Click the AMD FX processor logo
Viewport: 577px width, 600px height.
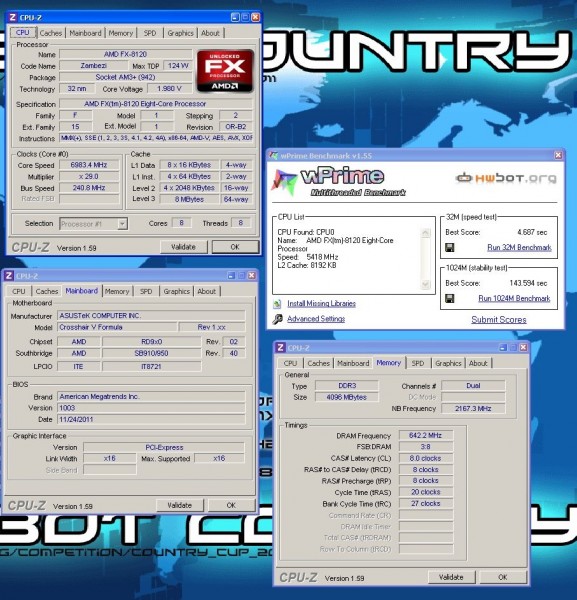(225, 71)
